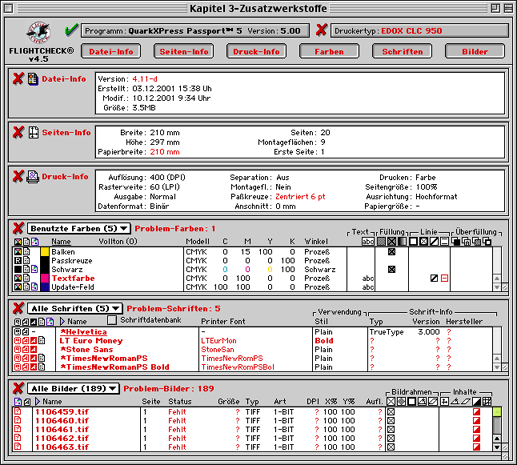Open the Alle Bilder (189) dropdown

coord(73,388)
